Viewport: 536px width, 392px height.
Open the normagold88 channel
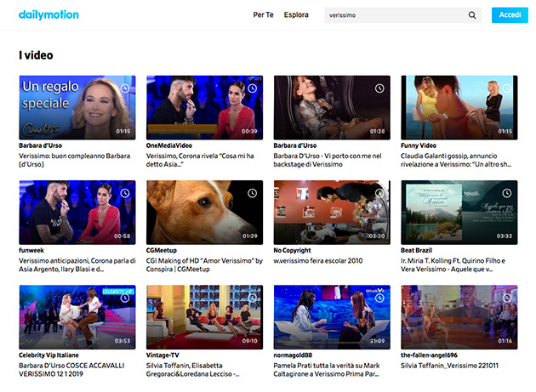(x=293, y=355)
